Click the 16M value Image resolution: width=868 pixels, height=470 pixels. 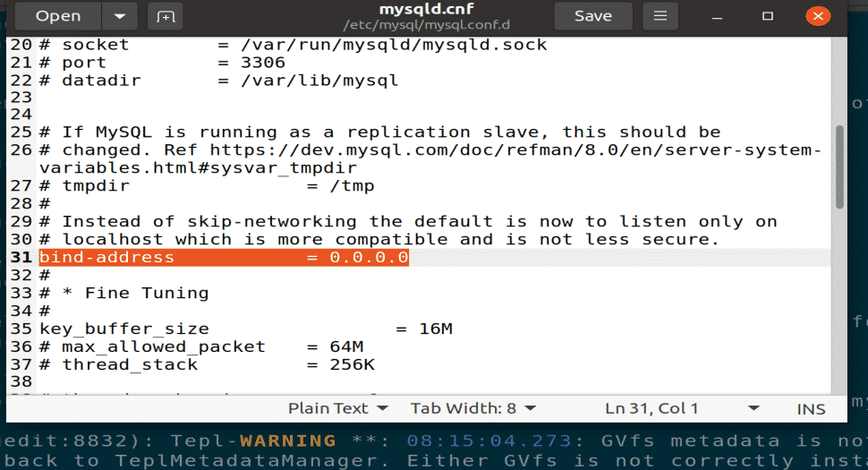coord(436,329)
